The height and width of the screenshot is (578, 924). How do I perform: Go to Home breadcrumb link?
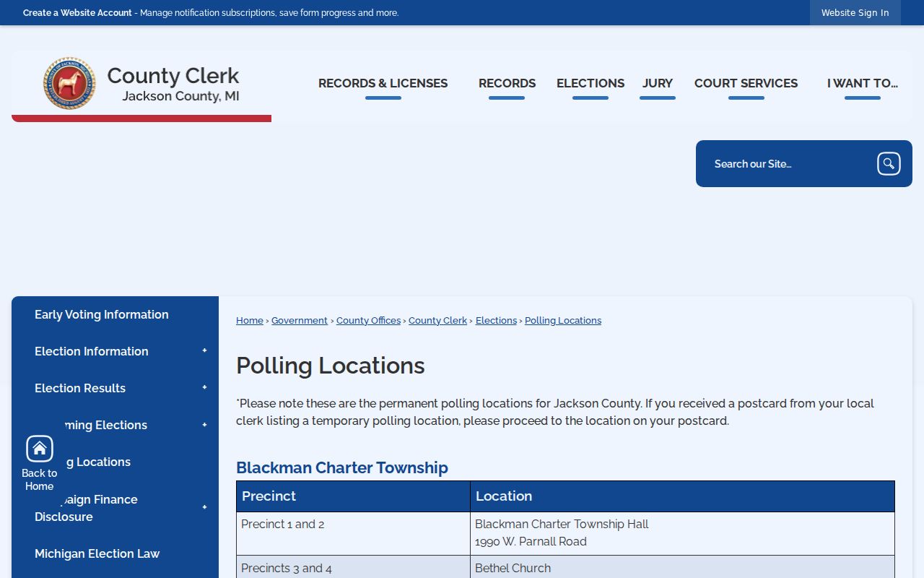tap(250, 321)
